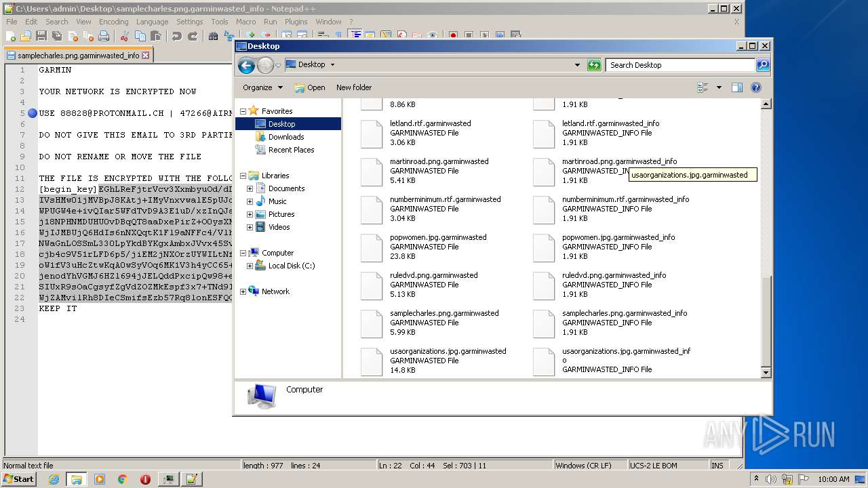Viewport: 868px width, 488px height.
Task: Expand the Documents library node
Action: pyautogui.click(x=250, y=188)
